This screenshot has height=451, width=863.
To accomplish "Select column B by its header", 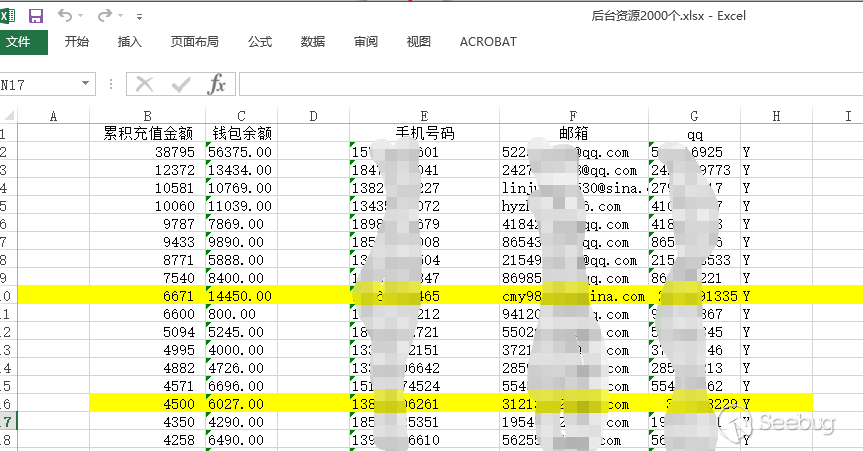I will coord(147,116).
